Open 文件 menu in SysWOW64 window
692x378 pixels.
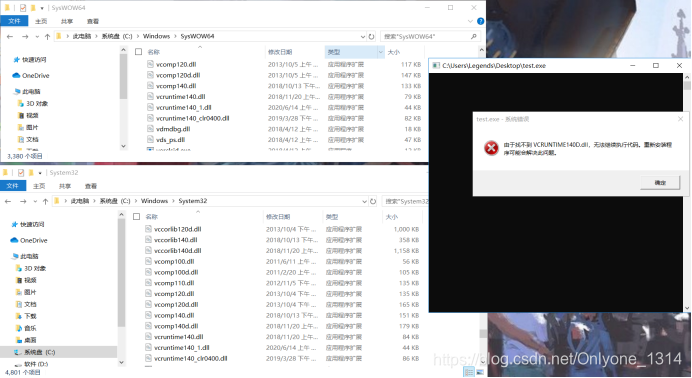coord(14,21)
